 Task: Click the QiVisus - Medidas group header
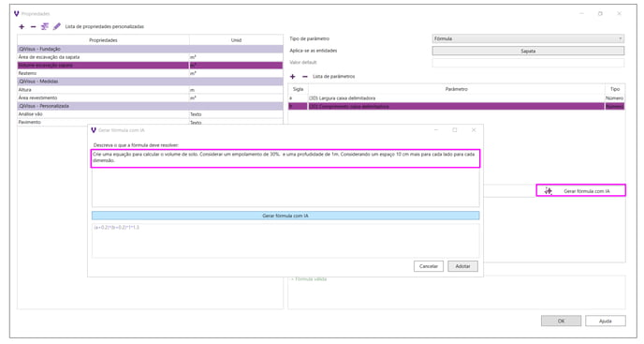pos(150,82)
